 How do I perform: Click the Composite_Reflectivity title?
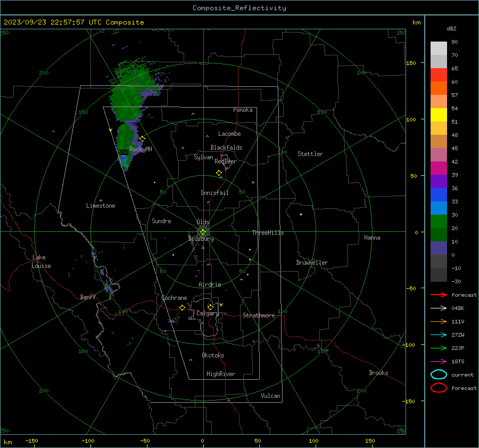240,8
